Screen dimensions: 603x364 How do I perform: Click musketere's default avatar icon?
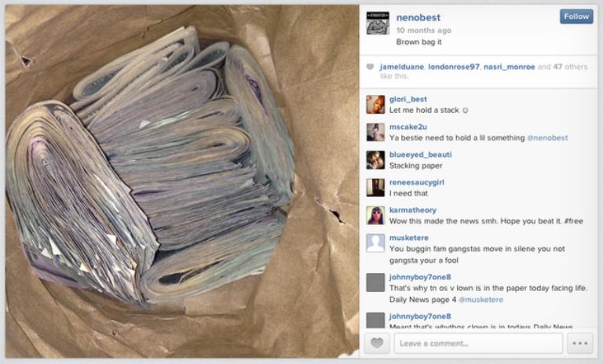375,243
